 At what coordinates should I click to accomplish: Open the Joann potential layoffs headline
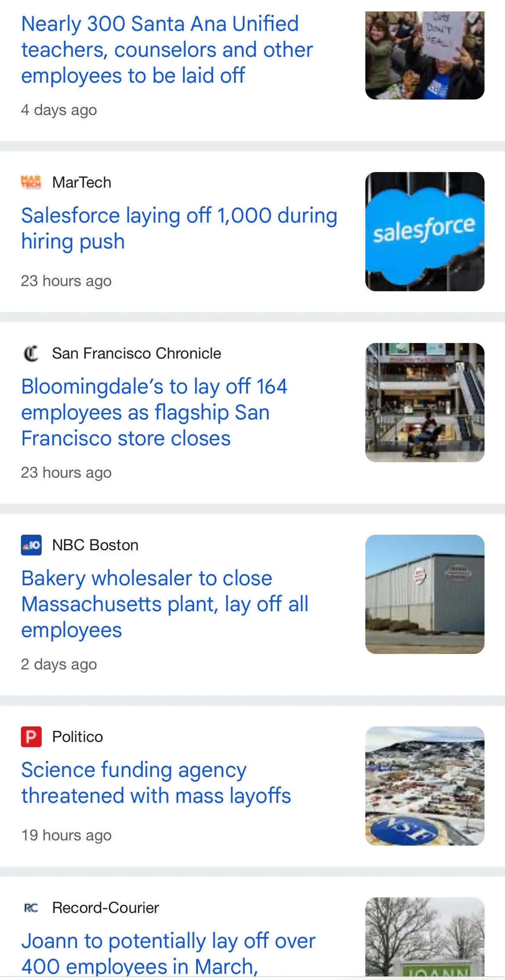(x=168, y=953)
